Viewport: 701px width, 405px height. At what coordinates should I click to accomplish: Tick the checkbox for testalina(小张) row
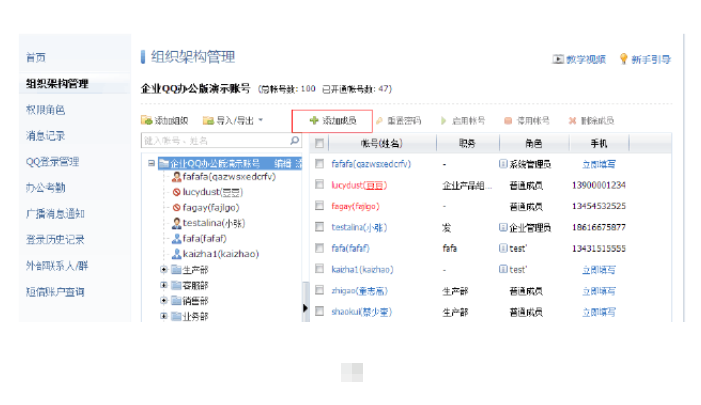[319, 227]
